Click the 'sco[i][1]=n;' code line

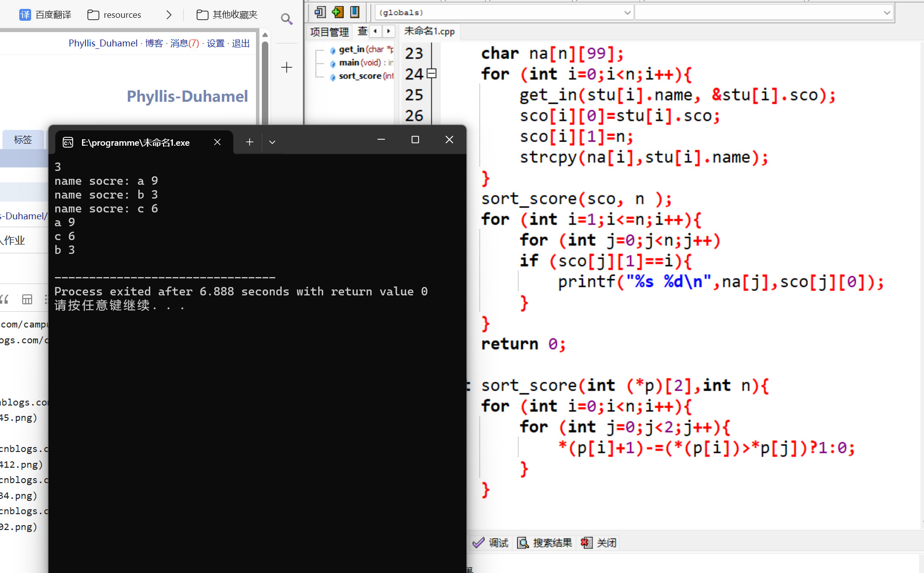coord(576,136)
